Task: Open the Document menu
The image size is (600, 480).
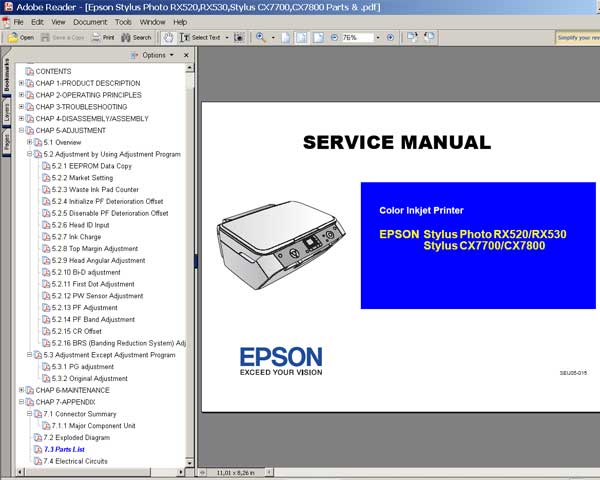Action: coord(90,22)
